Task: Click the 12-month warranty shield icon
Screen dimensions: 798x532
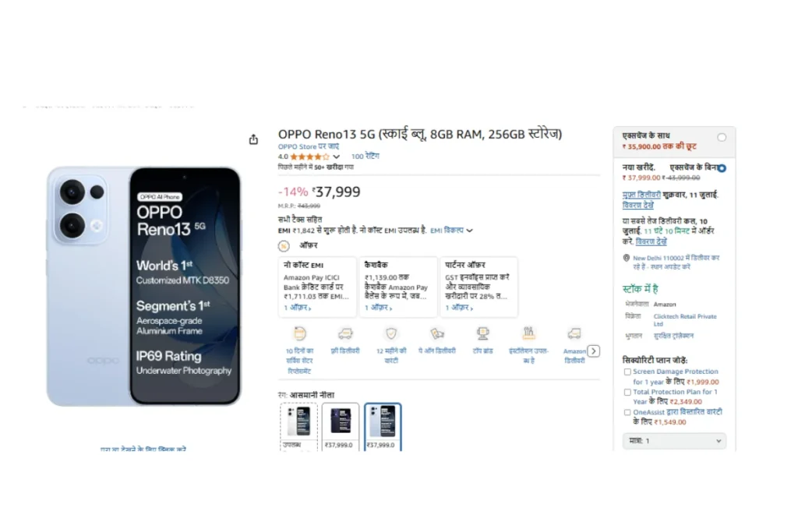Action: [x=391, y=333]
